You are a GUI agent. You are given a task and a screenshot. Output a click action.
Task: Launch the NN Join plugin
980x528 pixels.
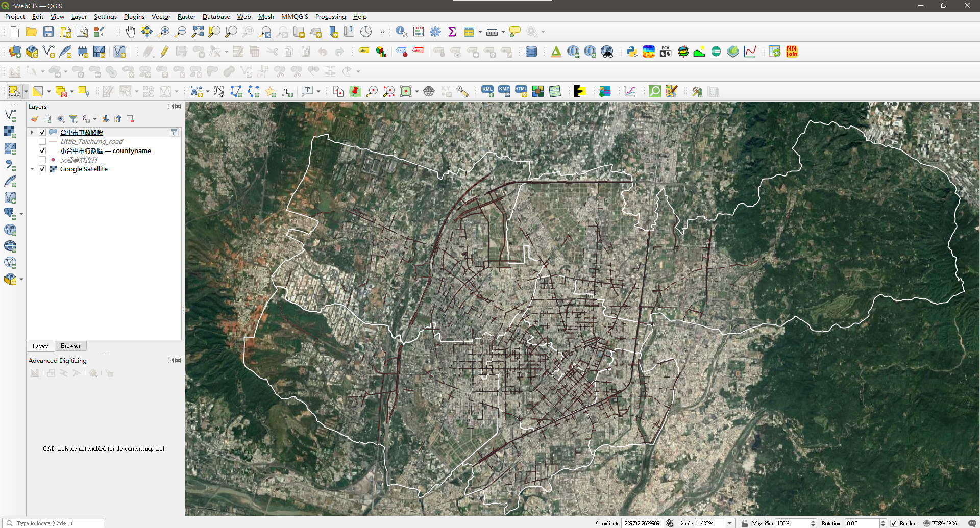792,52
